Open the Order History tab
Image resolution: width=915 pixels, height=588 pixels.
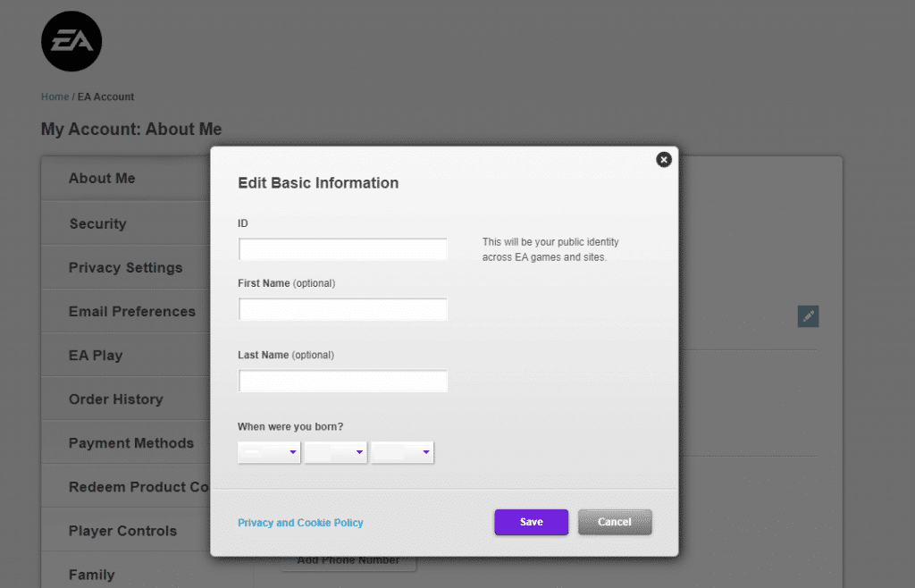click(x=125, y=399)
